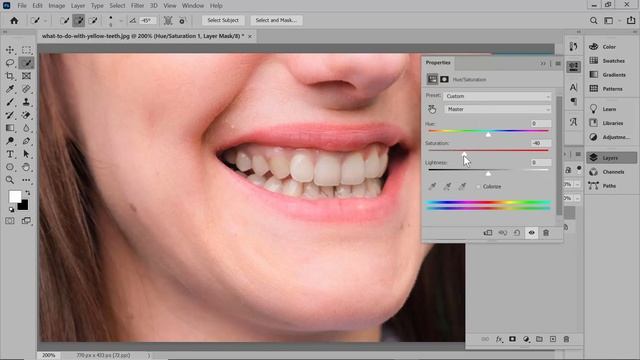Toggle adjustment layer visibility eye in Properties

click(x=531, y=233)
